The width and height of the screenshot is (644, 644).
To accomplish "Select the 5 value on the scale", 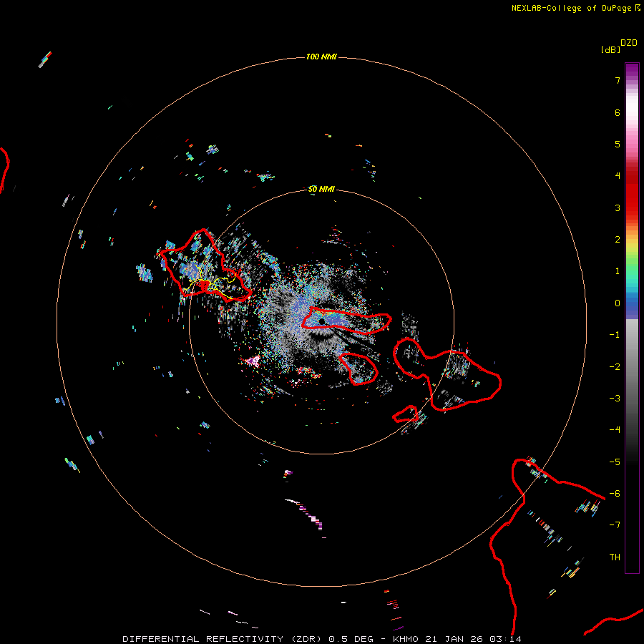I will pos(618,144).
